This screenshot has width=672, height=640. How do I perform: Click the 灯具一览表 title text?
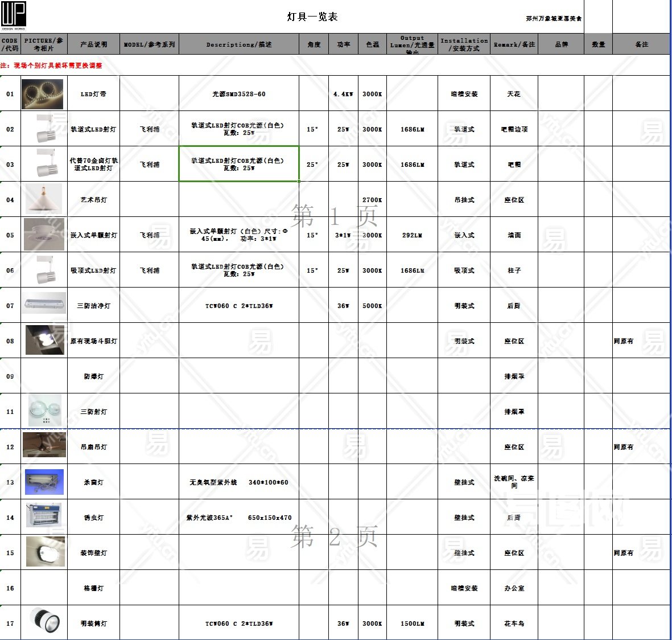pyautogui.click(x=312, y=17)
